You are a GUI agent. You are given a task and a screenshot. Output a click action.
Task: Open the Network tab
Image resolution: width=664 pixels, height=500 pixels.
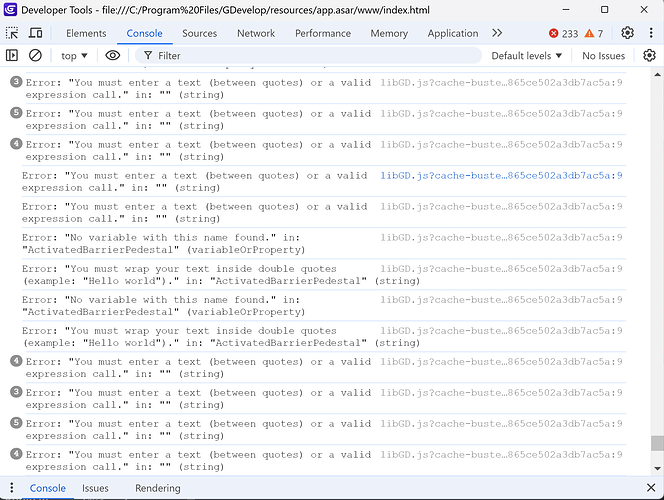[256, 33]
